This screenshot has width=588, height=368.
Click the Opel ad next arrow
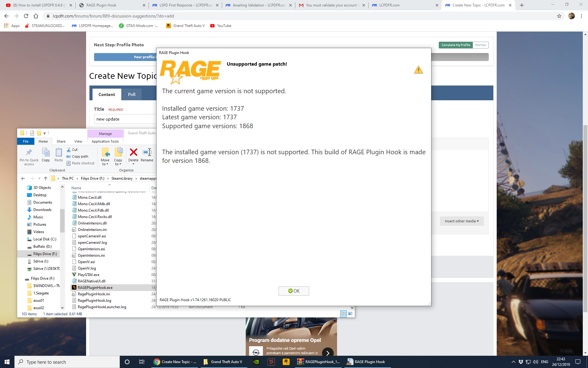[x=328, y=353]
